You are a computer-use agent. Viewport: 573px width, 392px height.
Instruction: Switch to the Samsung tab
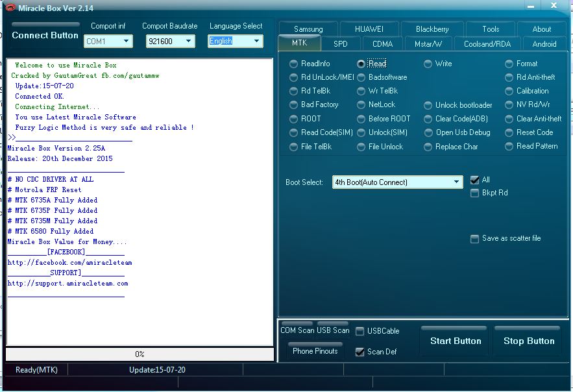pos(308,29)
